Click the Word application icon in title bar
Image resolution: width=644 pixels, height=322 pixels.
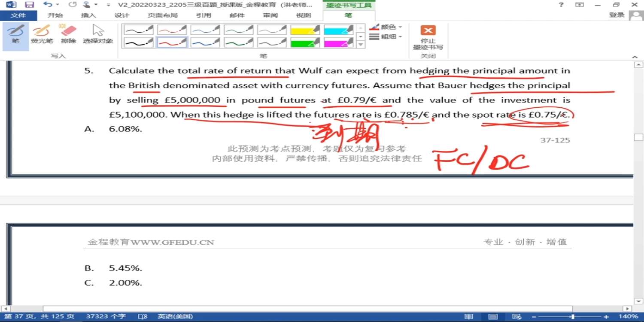(x=12, y=5)
